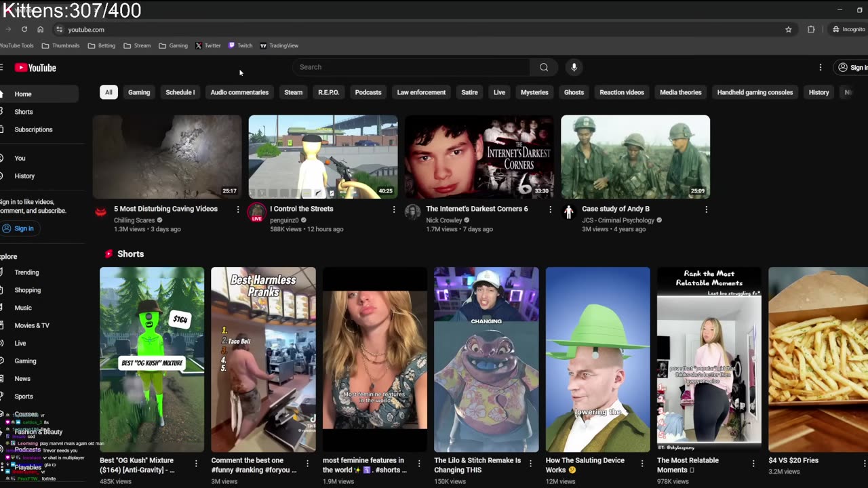Open the Stream bookmark folder
Screen dimensions: 868x488
click(137, 45)
